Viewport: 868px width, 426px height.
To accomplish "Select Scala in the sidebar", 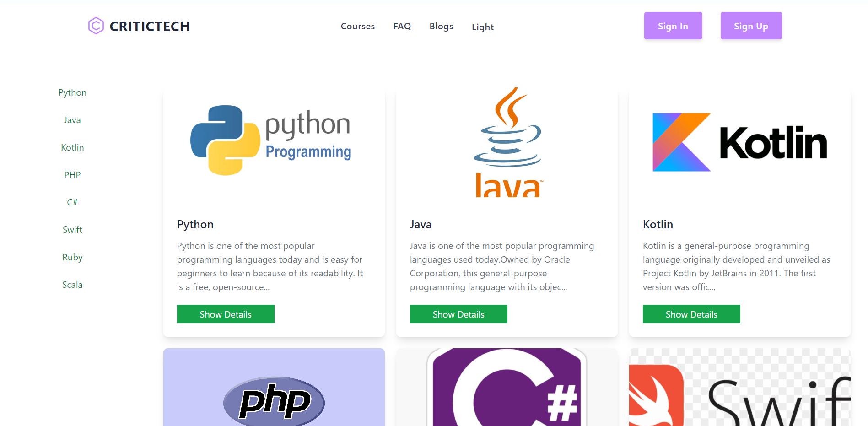I will pos(72,285).
